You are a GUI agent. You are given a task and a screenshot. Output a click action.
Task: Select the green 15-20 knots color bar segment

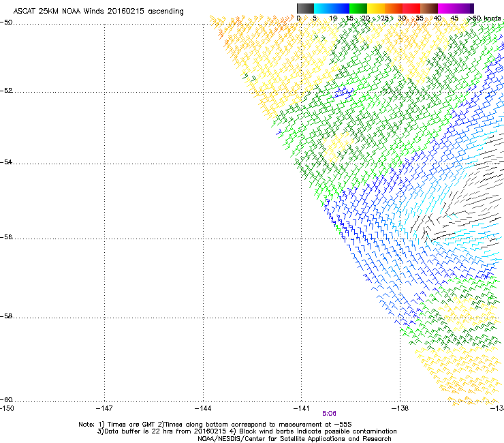click(358, 8)
